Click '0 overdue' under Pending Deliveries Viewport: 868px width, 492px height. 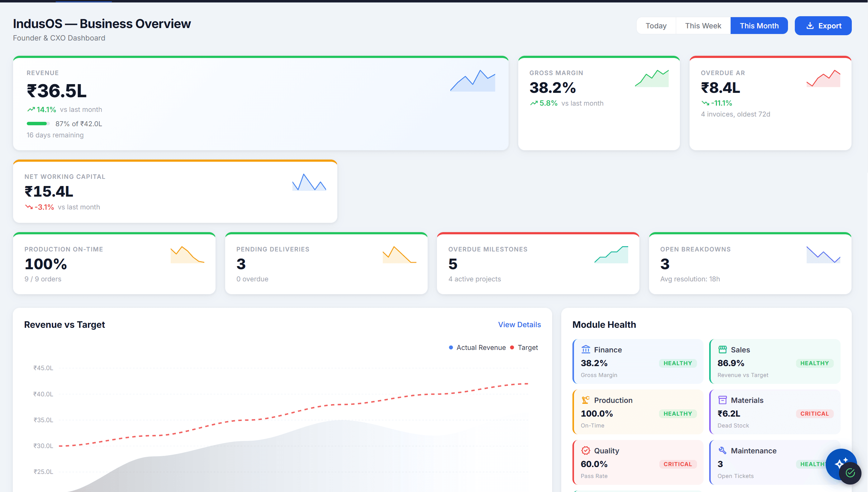coord(252,279)
